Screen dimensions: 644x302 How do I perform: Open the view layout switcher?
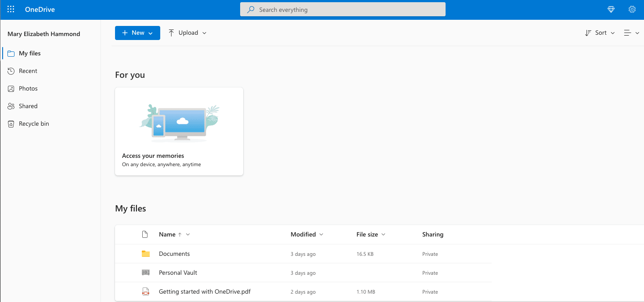click(x=631, y=33)
